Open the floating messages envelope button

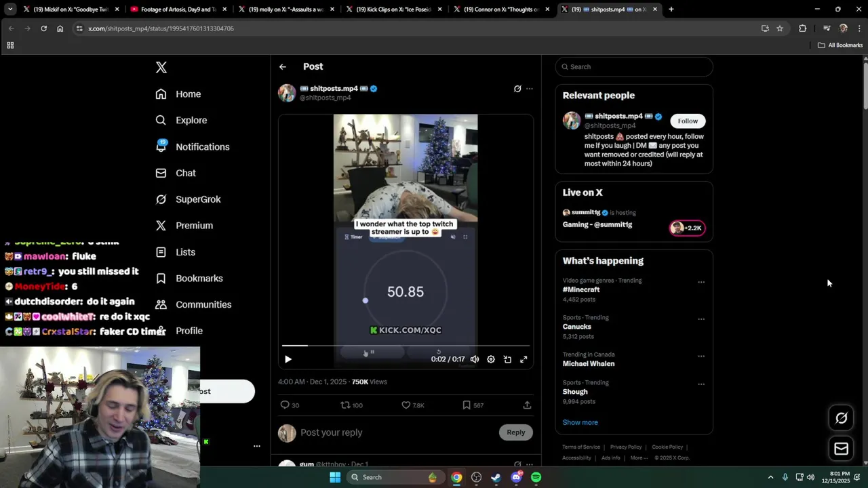(x=842, y=449)
